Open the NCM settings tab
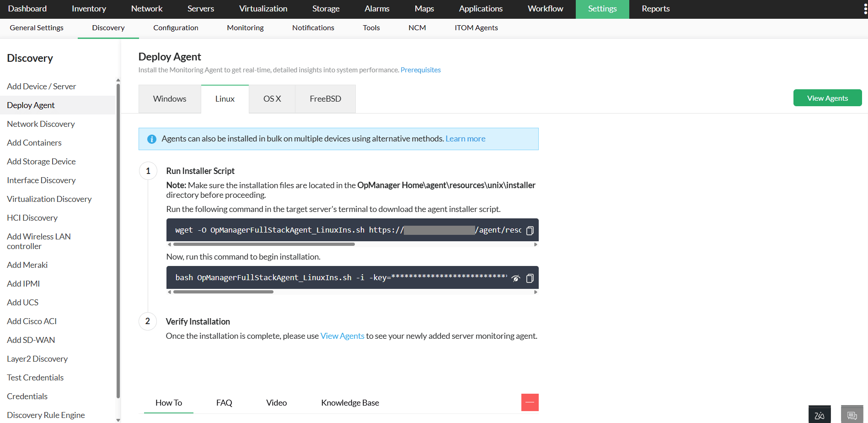The image size is (868, 423). coord(417,28)
